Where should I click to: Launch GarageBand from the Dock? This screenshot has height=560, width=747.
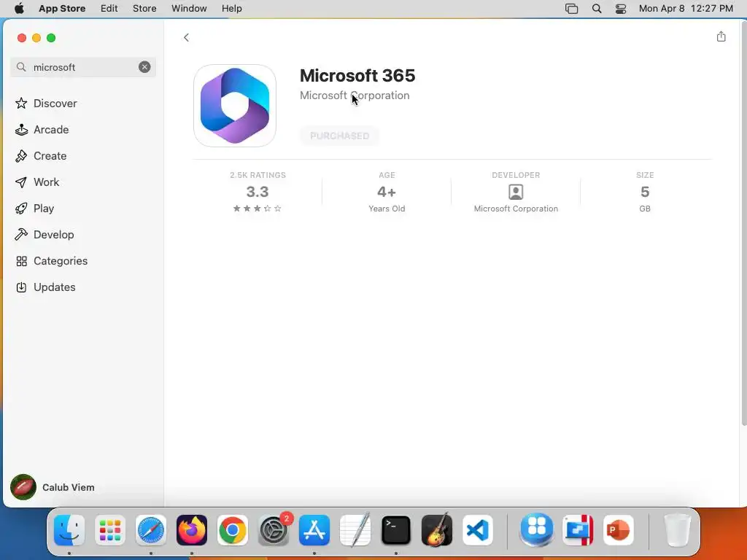click(x=437, y=530)
